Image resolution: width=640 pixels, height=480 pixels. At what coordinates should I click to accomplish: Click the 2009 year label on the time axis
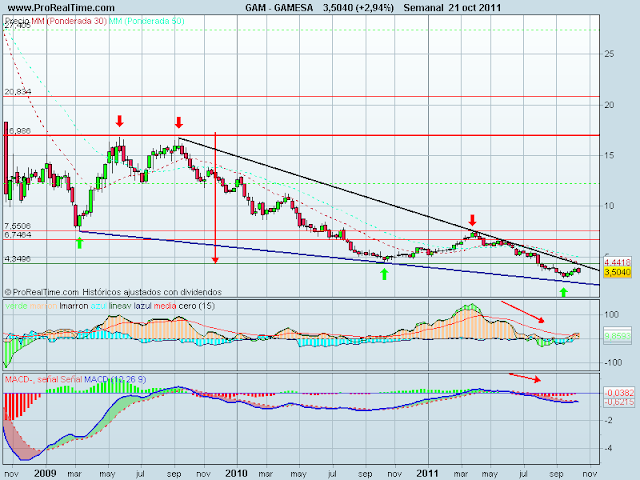(45, 473)
